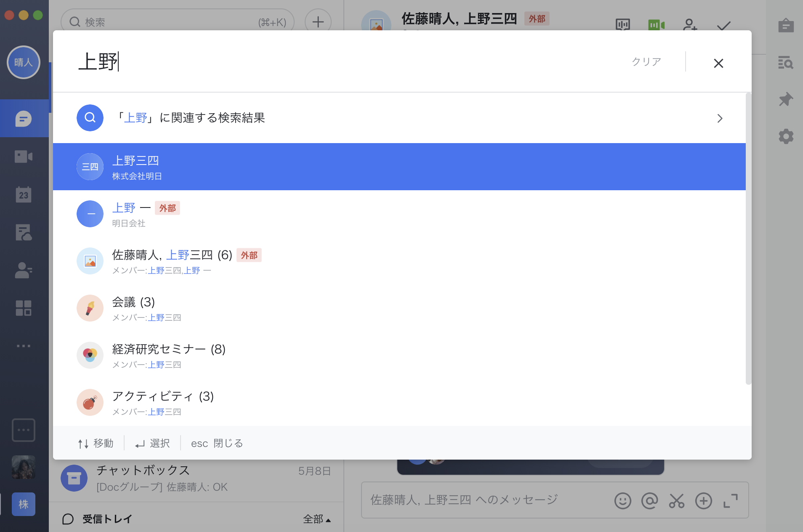Open the 全部 inbox filter dropdown

coord(316,519)
